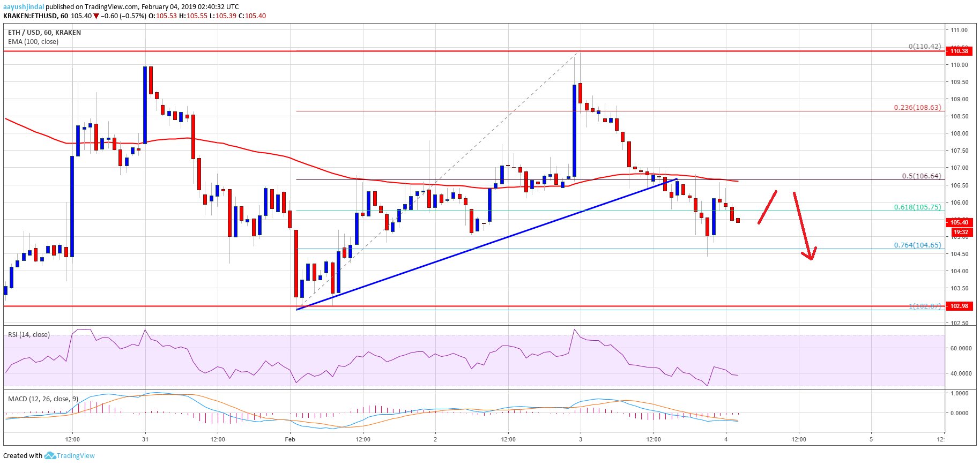Click the 19:32 countdown label
The height and width of the screenshot is (465, 980).
[x=961, y=232]
